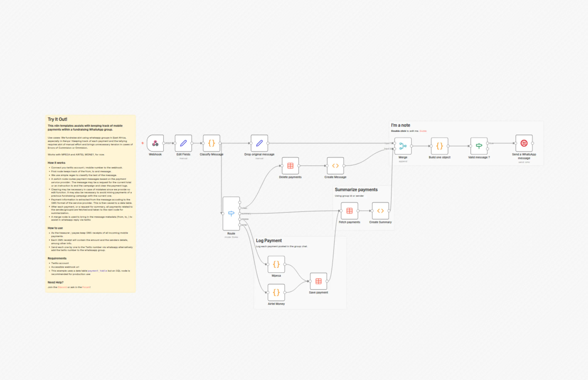
Task: Select the Build one object node
Action: coord(439,146)
